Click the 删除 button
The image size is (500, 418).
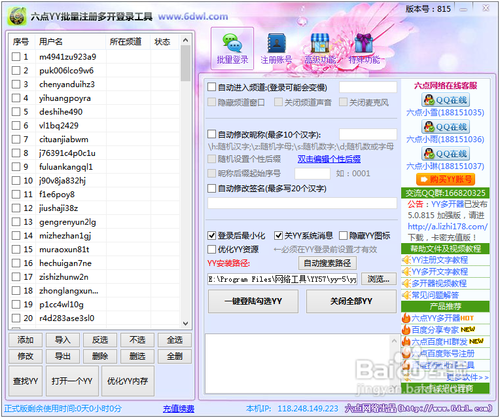(100, 356)
